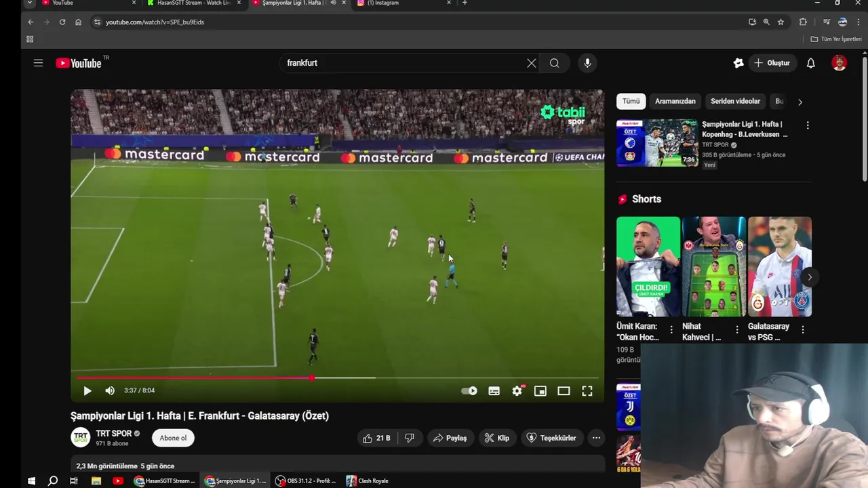Show next Shorts with right arrow
The width and height of the screenshot is (868, 488).
809,277
